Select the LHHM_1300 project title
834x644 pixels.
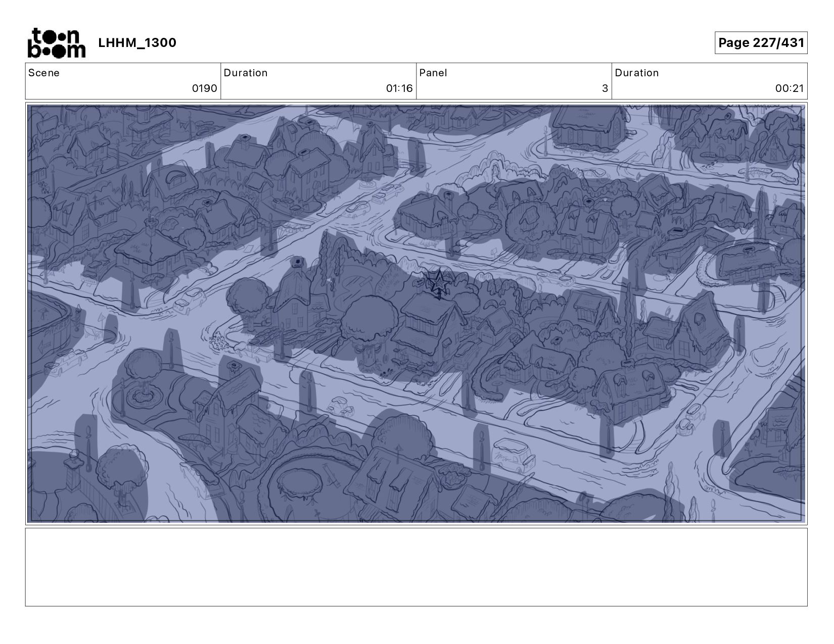coord(137,43)
